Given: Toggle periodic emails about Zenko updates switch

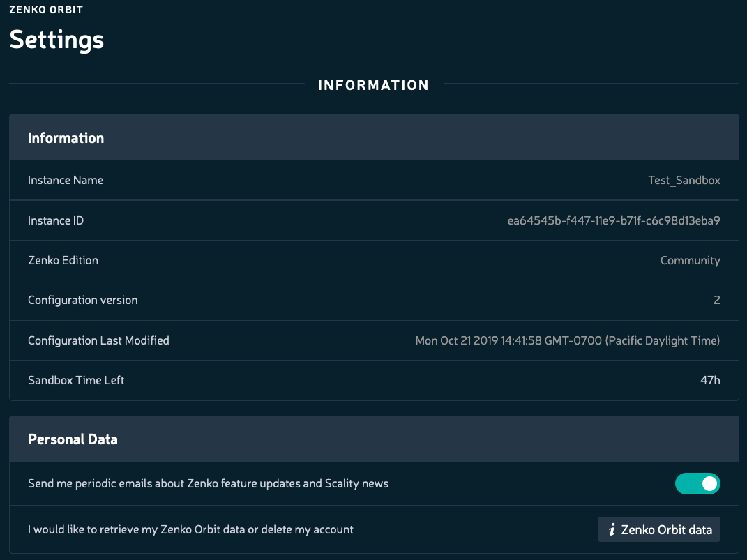Looking at the screenshot, I should (x=697, y=483).
